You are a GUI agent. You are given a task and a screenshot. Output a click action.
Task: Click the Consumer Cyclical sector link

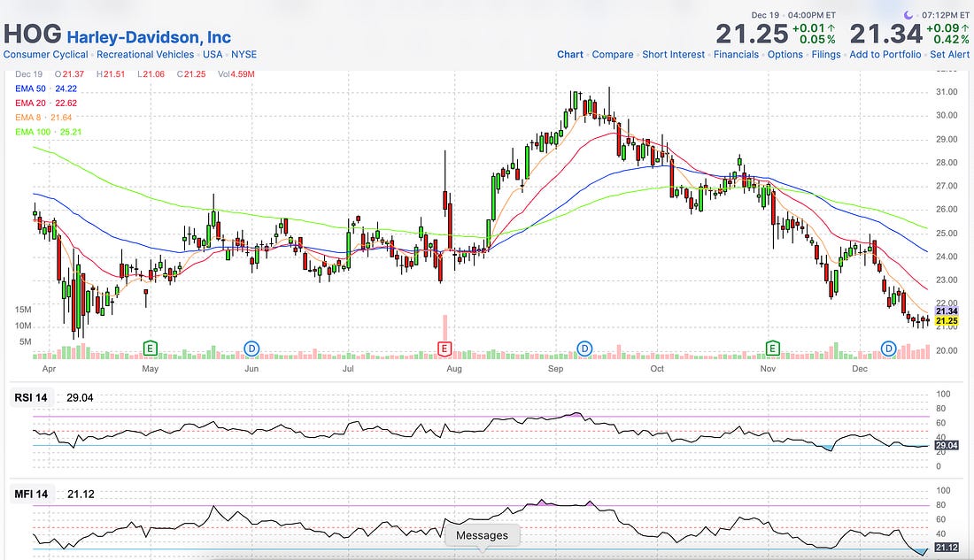[x=45, y=55]
